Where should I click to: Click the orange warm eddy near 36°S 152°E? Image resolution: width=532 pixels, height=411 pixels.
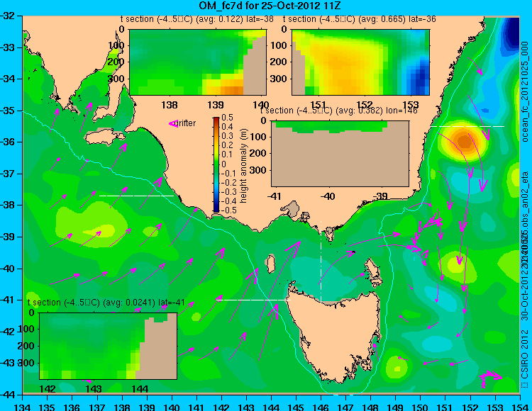click(463, 140)
